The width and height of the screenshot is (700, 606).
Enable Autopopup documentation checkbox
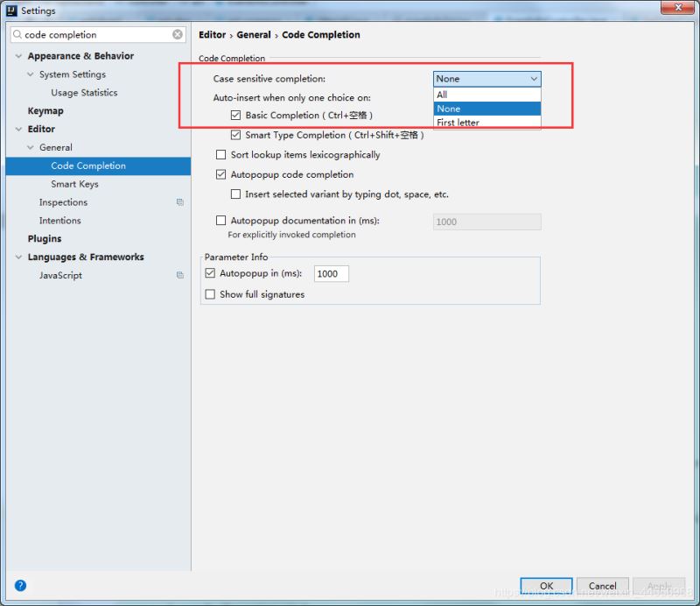(x=221, y=221)
